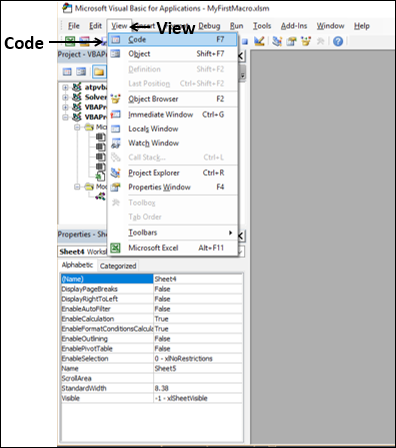Click the StandardWidth 8.38 value

pos(198,388)
